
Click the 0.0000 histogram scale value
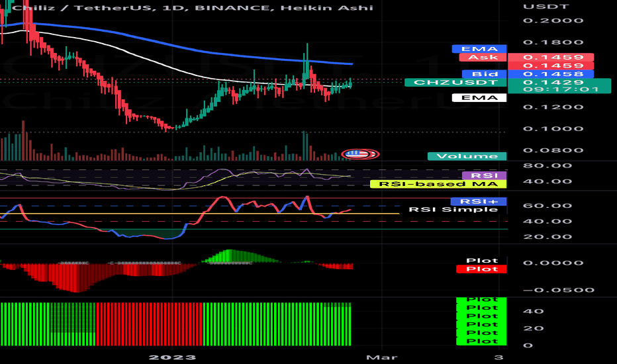(553, 263)
